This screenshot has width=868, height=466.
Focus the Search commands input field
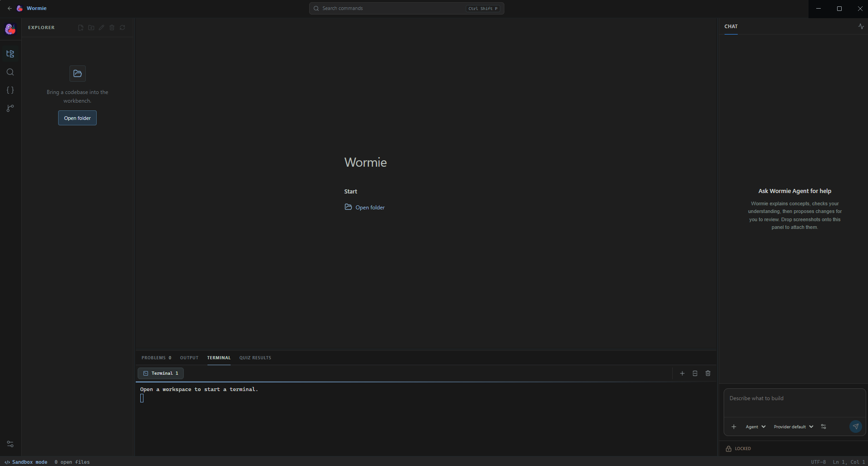click(407, 8)
